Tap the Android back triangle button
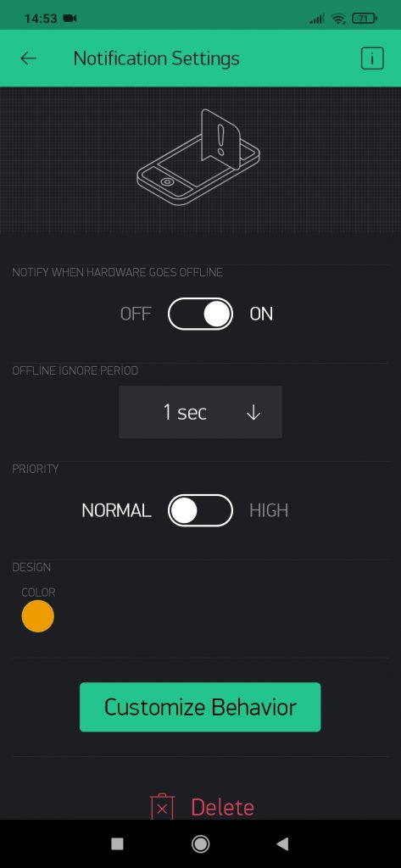This screenshot has width=401, height=868. pos(282,843)
